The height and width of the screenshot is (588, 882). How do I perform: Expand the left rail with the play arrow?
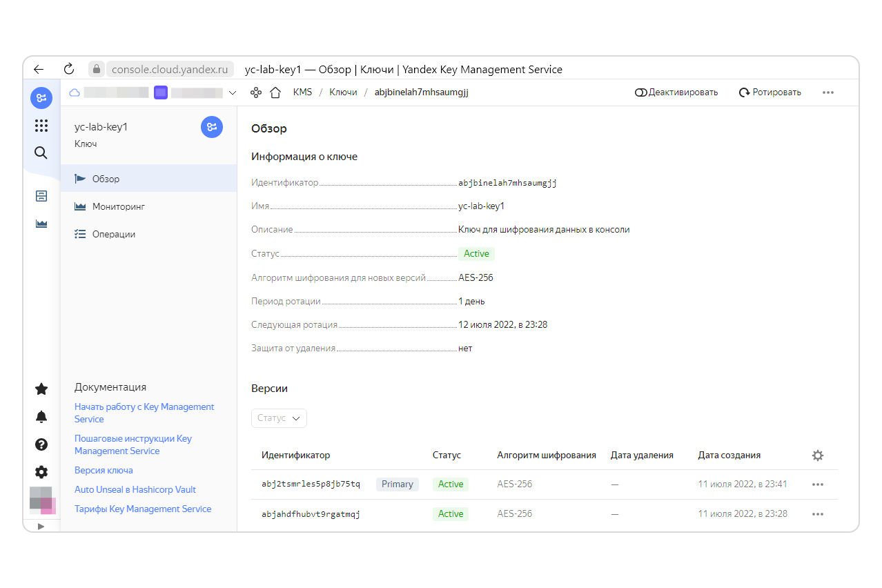tap(41, 526)
